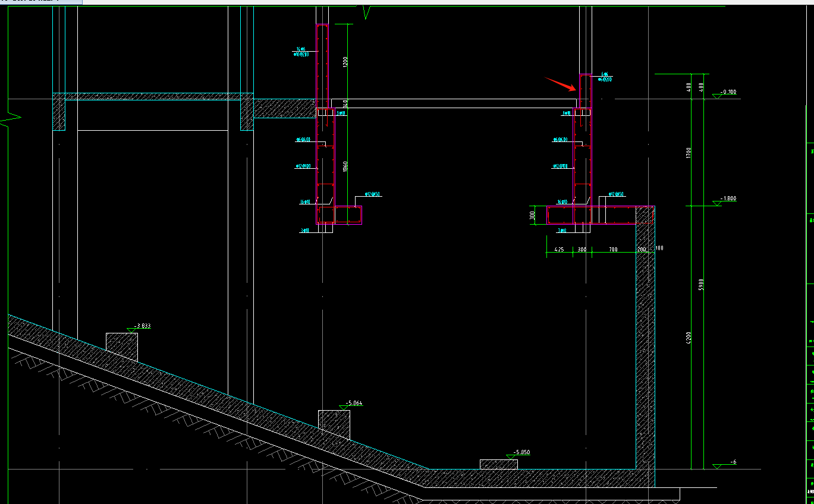Click the 425 horizontal dimension text
This screenshot has height=504, width=814.
pyautogui.click(x=559, y=249)
